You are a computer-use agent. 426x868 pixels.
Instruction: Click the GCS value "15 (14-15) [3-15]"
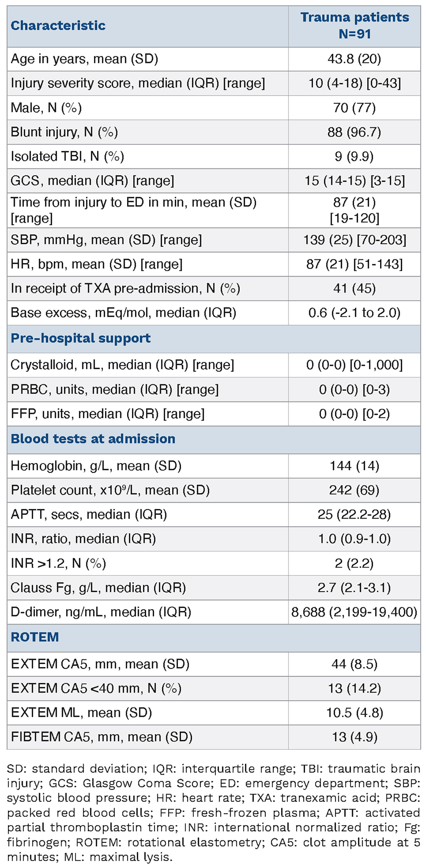[x=355, y=180]
